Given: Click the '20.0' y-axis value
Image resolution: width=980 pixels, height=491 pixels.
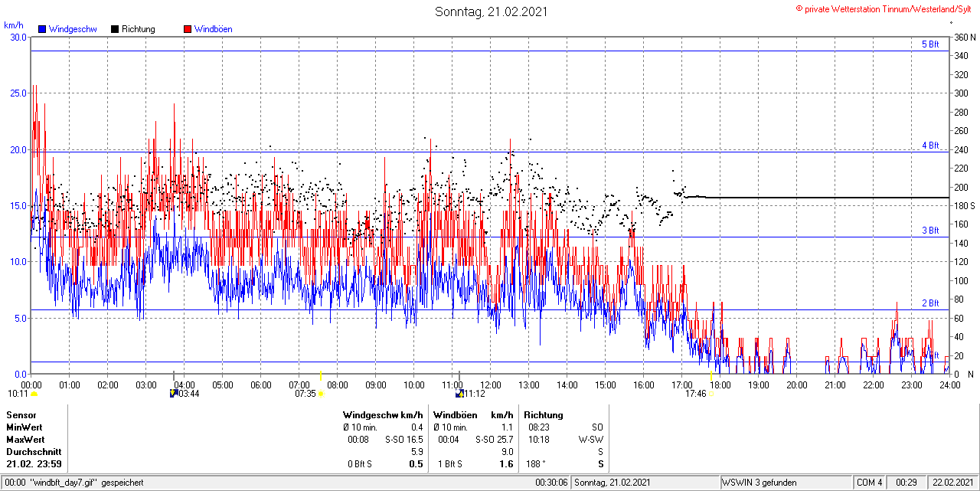Looking at the screenshot, I should [x=18, y=149].
